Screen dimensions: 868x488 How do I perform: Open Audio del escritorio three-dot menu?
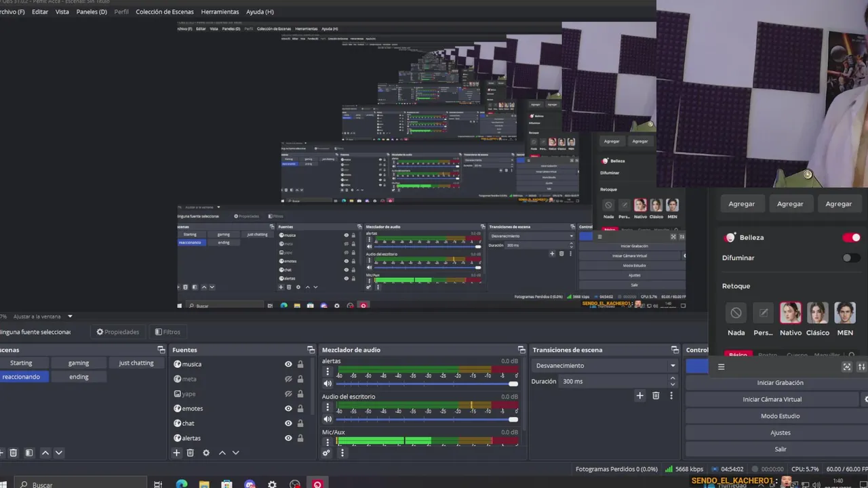pyautogui.click(x=328, y=407)
